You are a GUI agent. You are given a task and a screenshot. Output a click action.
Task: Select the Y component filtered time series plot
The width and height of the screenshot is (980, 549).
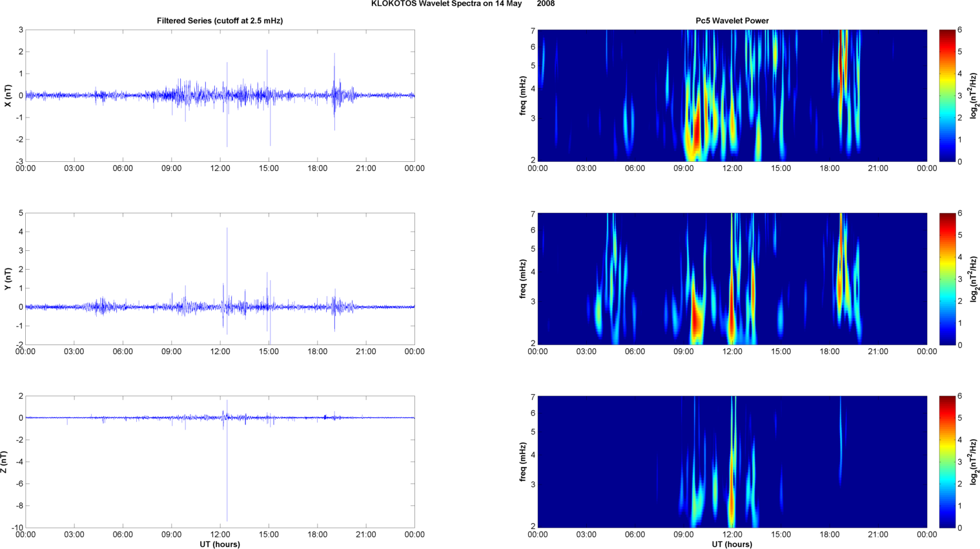(x=220, y=279)
